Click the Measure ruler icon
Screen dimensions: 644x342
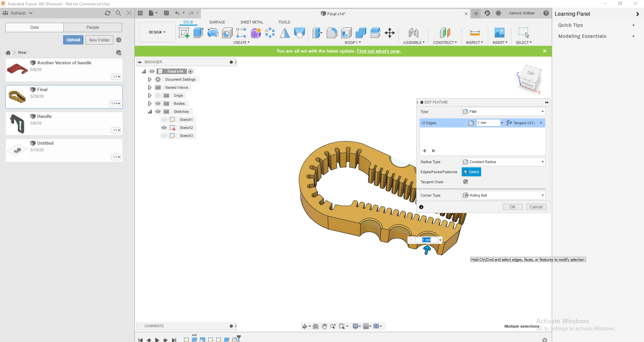point(475,33)
